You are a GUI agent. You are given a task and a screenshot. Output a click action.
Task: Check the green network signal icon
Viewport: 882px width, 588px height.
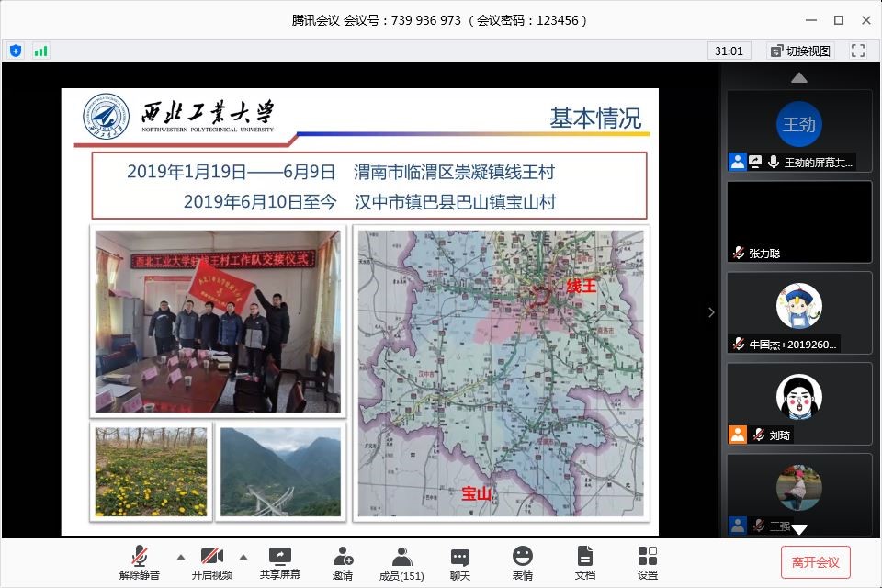[40, 51]
